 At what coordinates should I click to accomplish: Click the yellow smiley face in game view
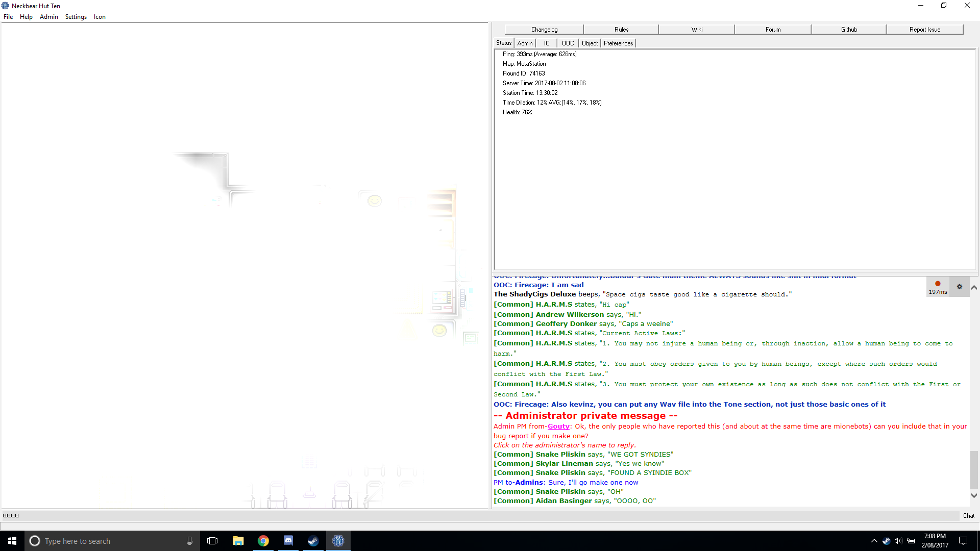(375, 201)
